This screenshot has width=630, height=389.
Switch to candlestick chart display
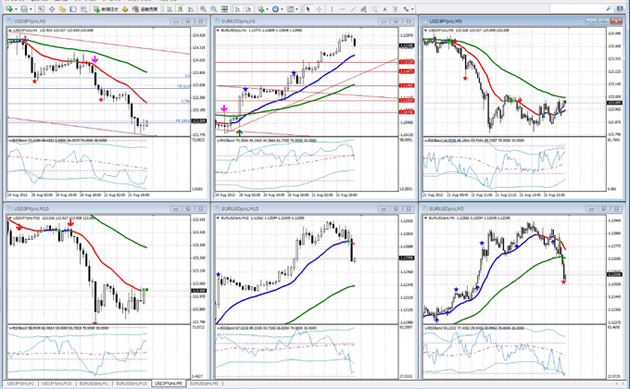(x=180, y=9)
